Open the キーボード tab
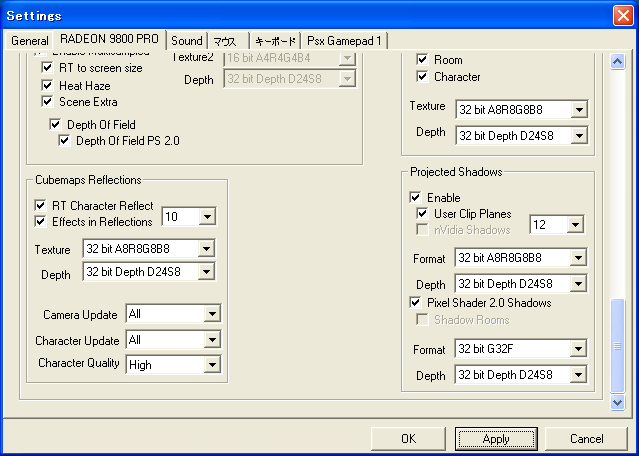The image size is (639, 456). pos(275,41)
